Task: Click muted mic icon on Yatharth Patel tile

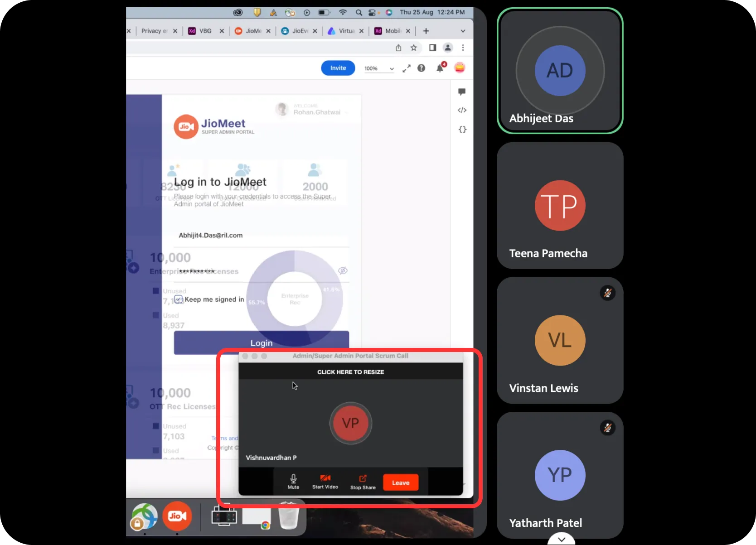Action: tap(608, 428)
